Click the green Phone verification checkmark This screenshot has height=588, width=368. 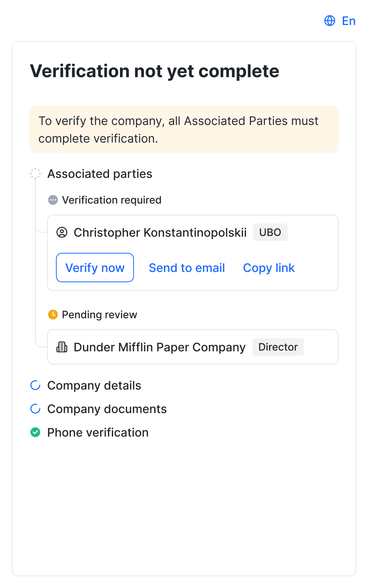35,432
